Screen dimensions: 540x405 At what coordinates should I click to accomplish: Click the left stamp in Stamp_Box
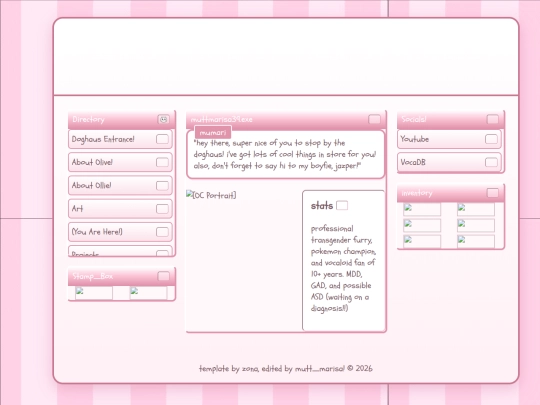[x=94, y=293]
